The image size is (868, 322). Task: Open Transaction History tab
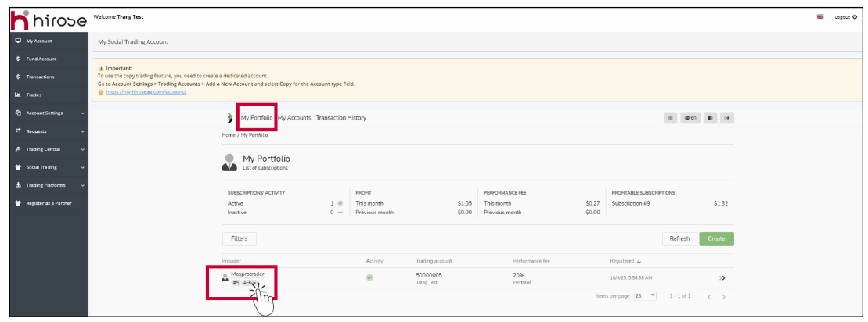tap(340, 118)
